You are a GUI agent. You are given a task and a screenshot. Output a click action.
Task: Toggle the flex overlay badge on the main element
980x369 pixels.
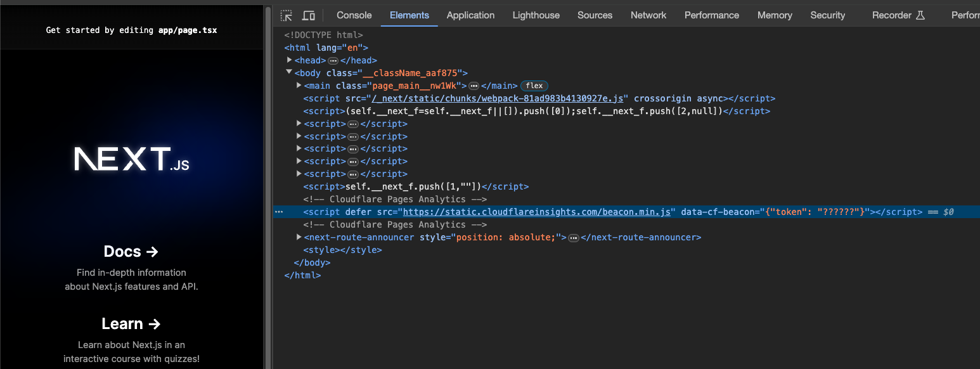534,86
